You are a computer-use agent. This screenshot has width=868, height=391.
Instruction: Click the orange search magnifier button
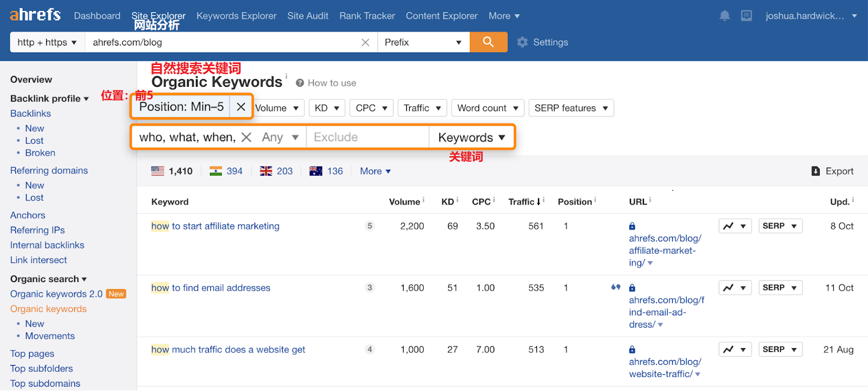tap(488, 42)
